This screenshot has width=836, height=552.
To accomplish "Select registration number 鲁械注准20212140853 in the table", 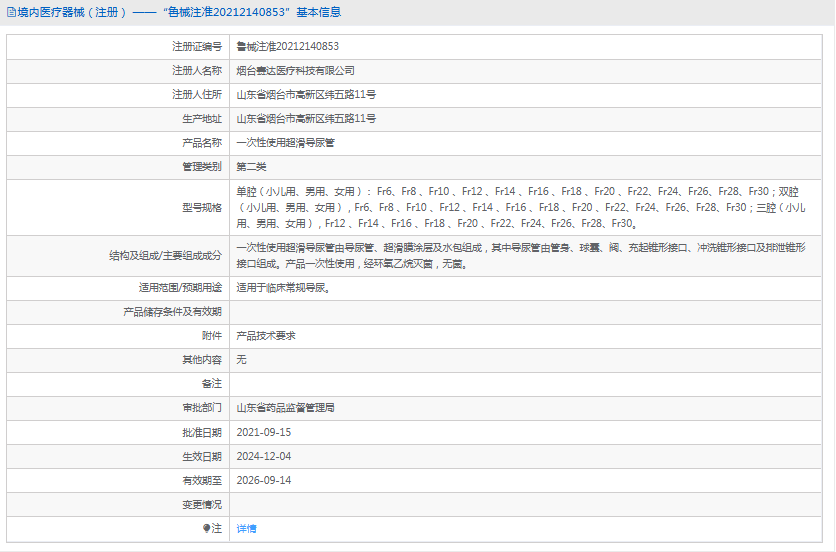I will coord(287,46).
